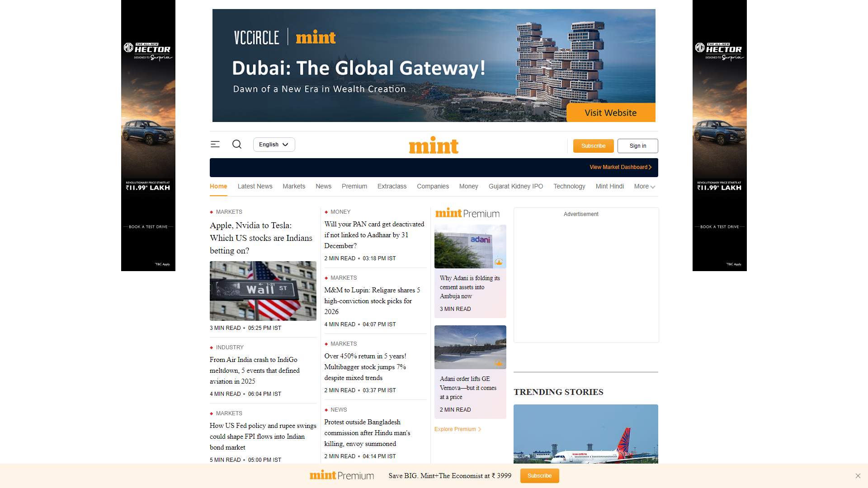Viewport: 868px width, 488px height.
Task: Expand the More navigation dropdown
Action: tap(644, 186)
